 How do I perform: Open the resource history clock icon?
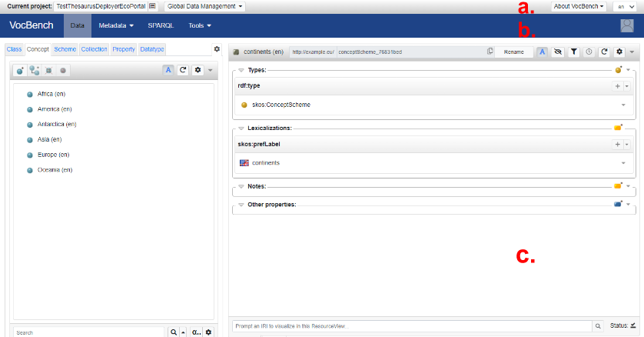point(589,52)
